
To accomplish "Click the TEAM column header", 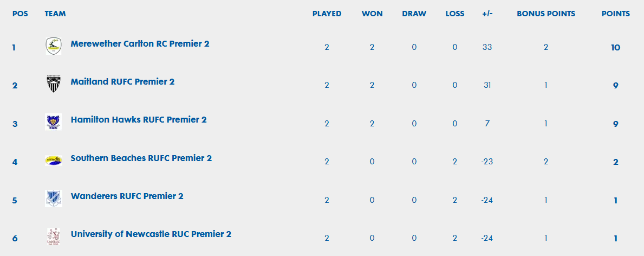I will coord(55,14).
